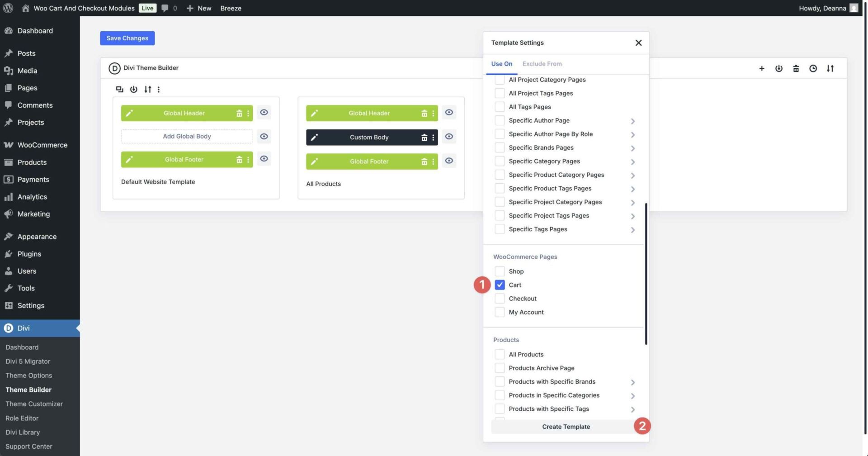Click the Create Template button
868x456 pixels.
pos(566,426)
